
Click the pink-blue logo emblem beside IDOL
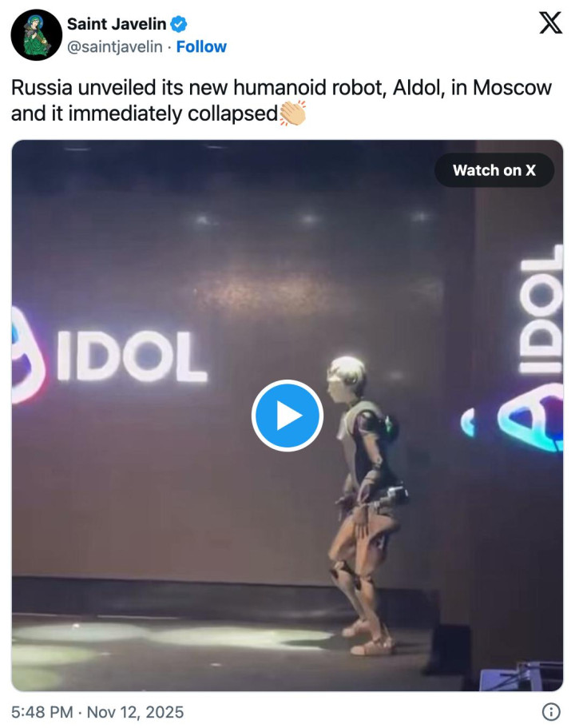coord(27,355)
